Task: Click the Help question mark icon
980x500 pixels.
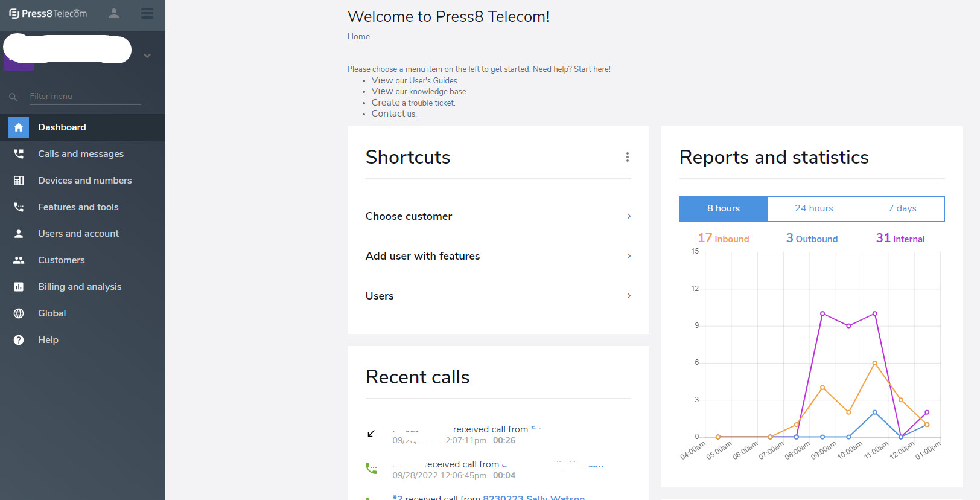Action: click(19, 340)
